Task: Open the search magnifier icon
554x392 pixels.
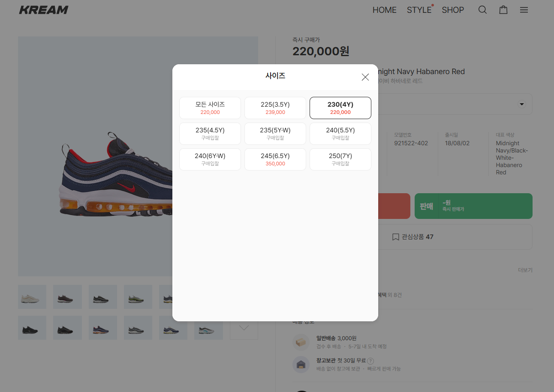Action: coord(482,10)
